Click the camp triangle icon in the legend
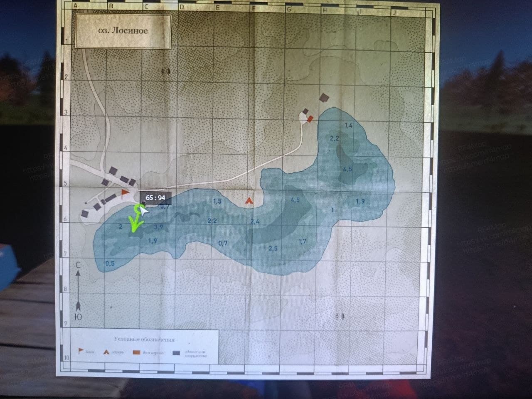 click(106, 352)
